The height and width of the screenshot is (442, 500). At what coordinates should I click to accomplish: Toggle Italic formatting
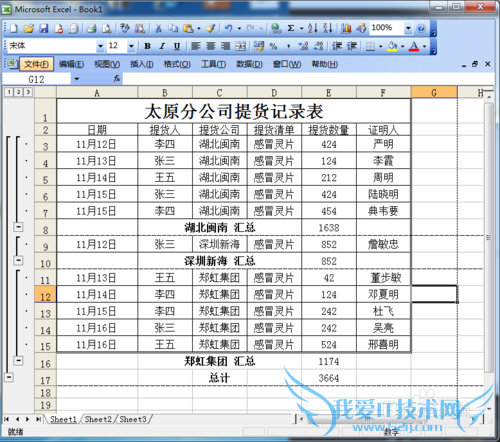162,46
